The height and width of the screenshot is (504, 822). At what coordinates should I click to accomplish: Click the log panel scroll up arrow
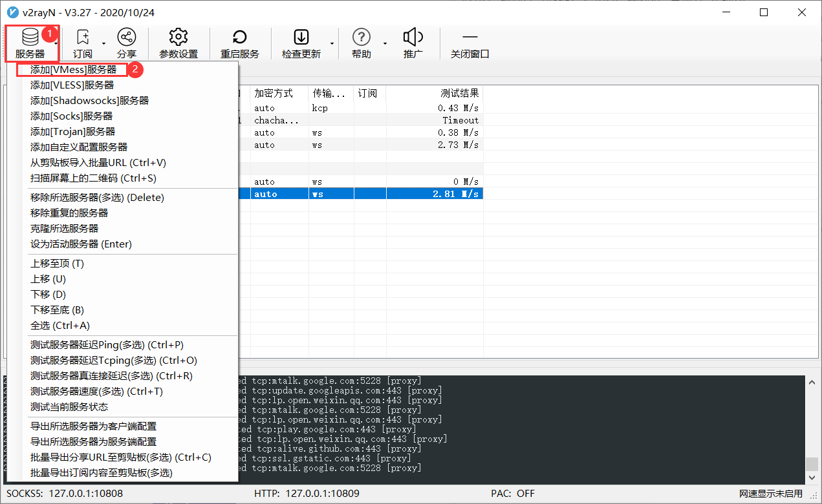pyautogui.click(x=811, y=383)
